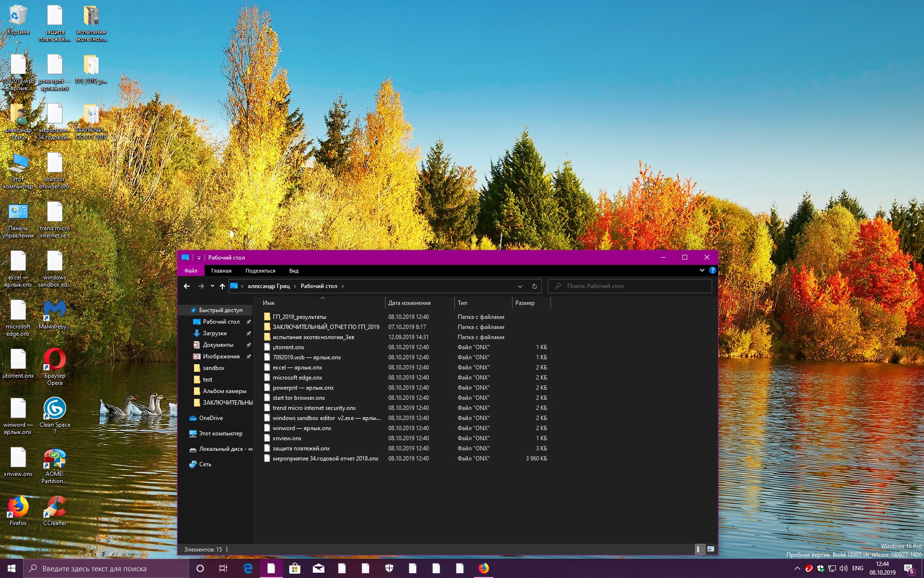The height and width of the screenshot is (578, 924).
Task: Switch to large icons view button
Action: tap(711, 549)
